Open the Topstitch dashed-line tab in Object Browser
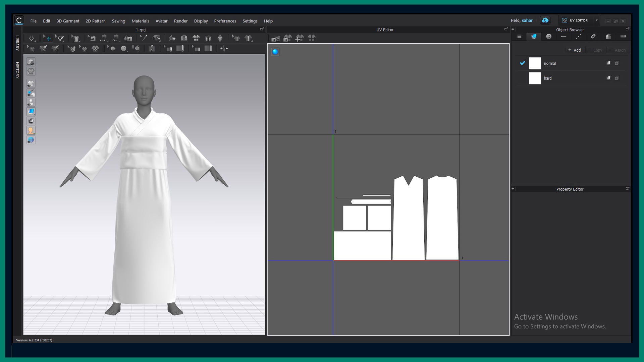 578,37
